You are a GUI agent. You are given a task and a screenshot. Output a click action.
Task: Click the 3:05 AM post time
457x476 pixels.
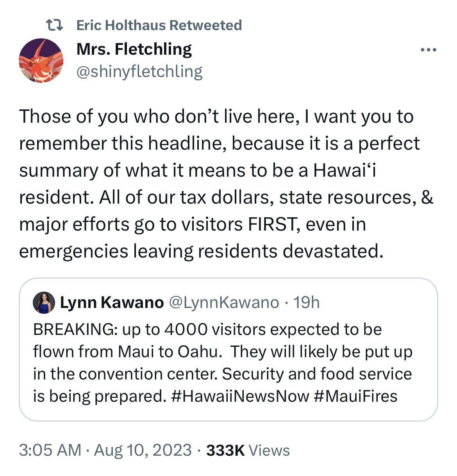click(50, 450)
